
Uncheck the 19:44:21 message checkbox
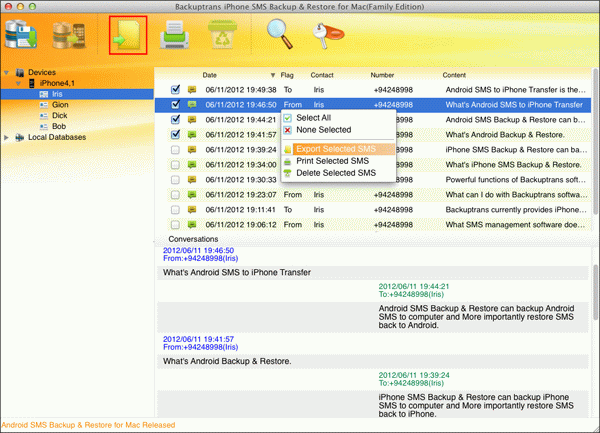coord(175,119)
